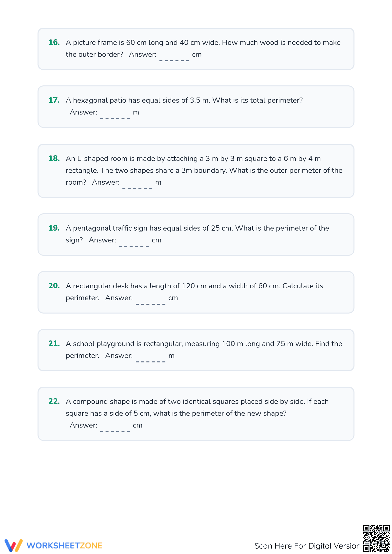The height and width of the screenshot is (554, 392).
Task: Select the green number 19 label
Action: point(54,228)
